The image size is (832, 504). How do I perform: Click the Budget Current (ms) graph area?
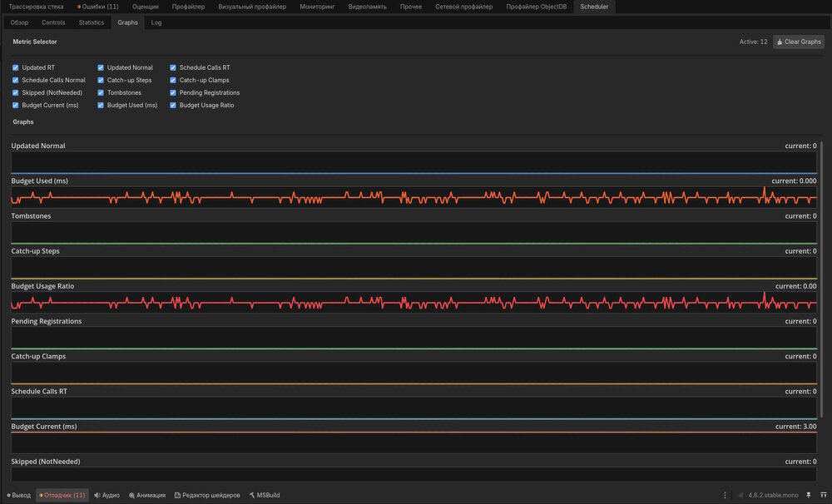[414, 442]
